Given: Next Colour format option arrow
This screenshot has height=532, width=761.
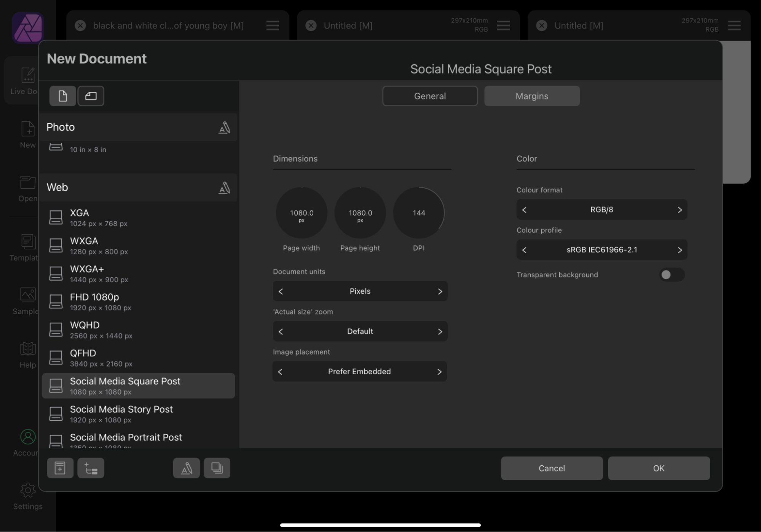Looking at the screenshot, I should pos(680,210).
